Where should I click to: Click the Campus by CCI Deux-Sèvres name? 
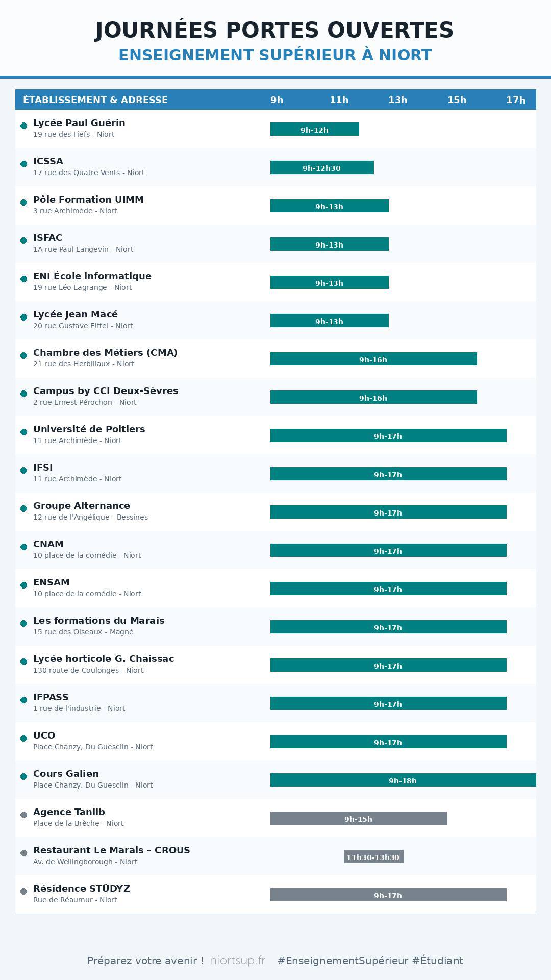[x=106, y=391]
